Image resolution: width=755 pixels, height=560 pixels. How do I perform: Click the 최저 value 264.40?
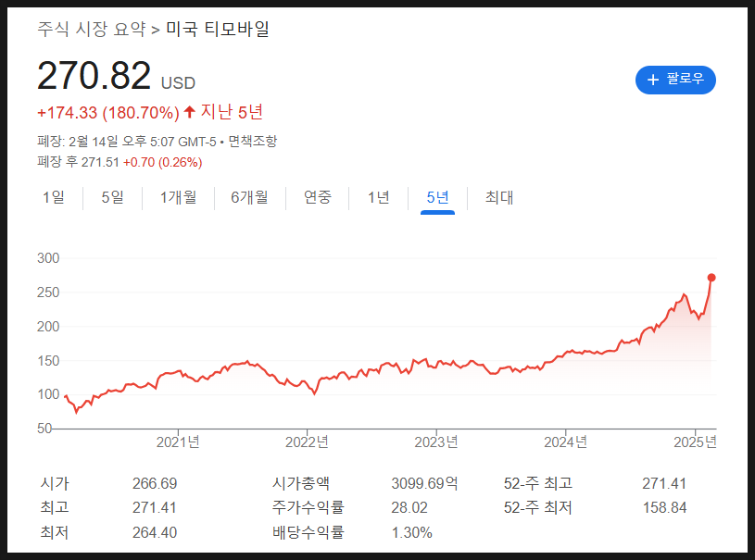pyautogui.click(x=155, y=532)
